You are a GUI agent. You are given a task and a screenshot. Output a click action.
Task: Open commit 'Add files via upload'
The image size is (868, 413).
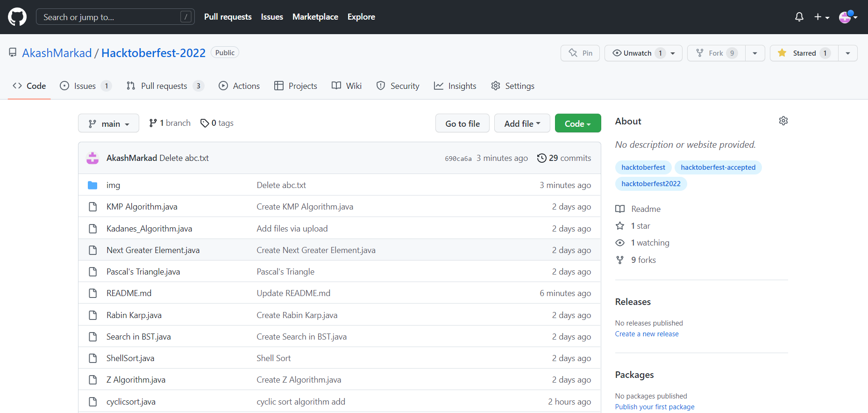[x=292, y=229]
